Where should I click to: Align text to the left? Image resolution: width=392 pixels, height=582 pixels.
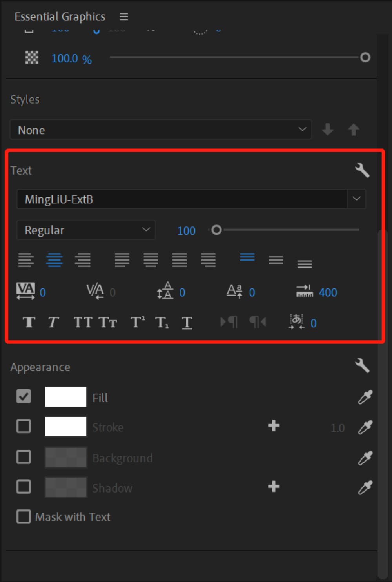26,259
